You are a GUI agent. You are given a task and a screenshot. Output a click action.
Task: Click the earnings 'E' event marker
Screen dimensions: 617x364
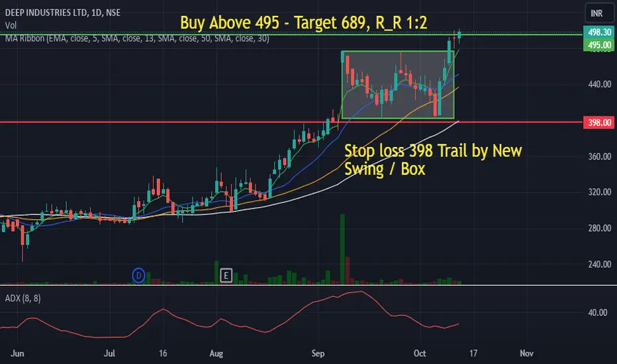point(226,275)
